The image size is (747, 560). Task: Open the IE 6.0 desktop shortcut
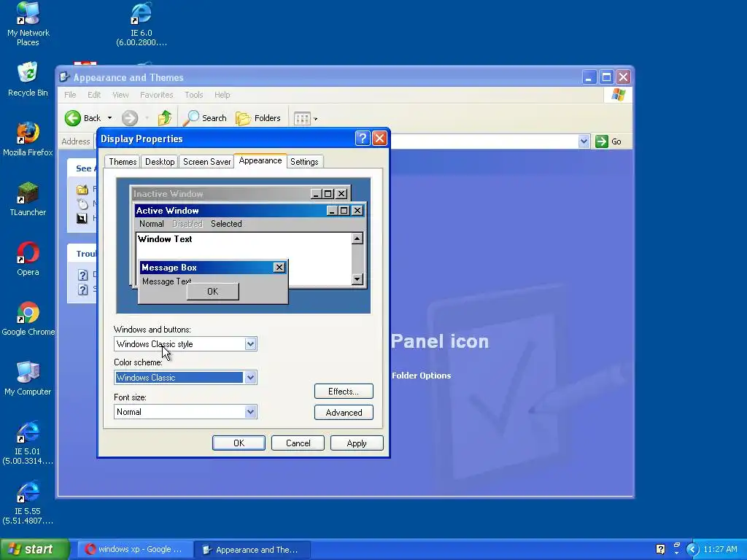pyautogui.click(x=142, y=24)
